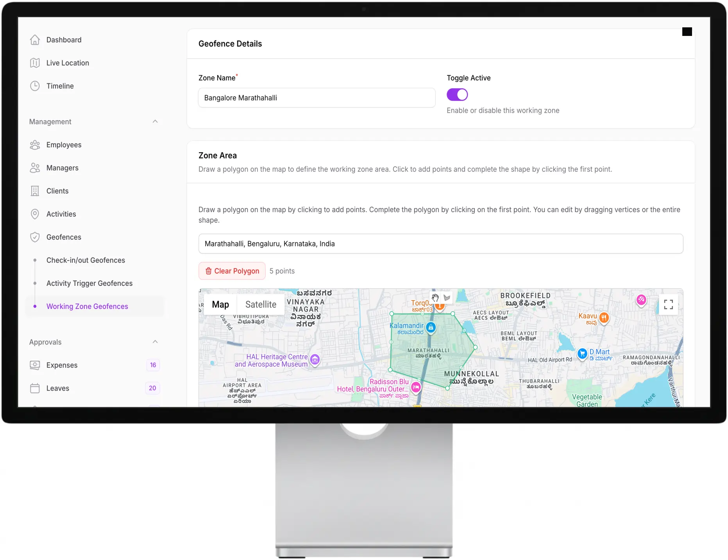Click the D Mart cart marker

click(582, 354)
